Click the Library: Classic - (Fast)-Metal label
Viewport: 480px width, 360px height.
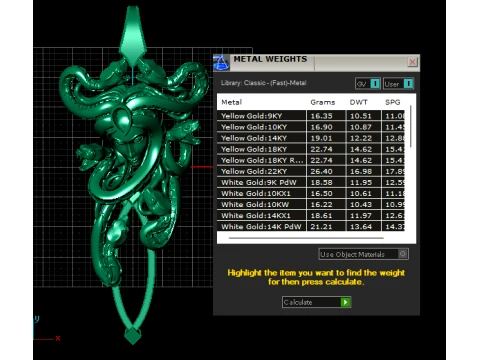[263, 83]
